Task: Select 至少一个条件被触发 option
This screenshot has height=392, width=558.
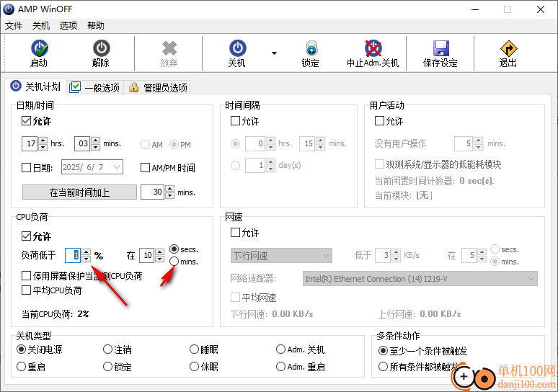Action: click(x=383, y=351)
